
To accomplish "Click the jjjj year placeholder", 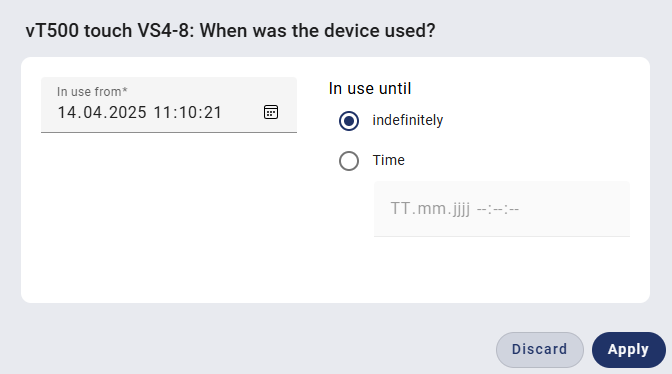I will (456, 209).
